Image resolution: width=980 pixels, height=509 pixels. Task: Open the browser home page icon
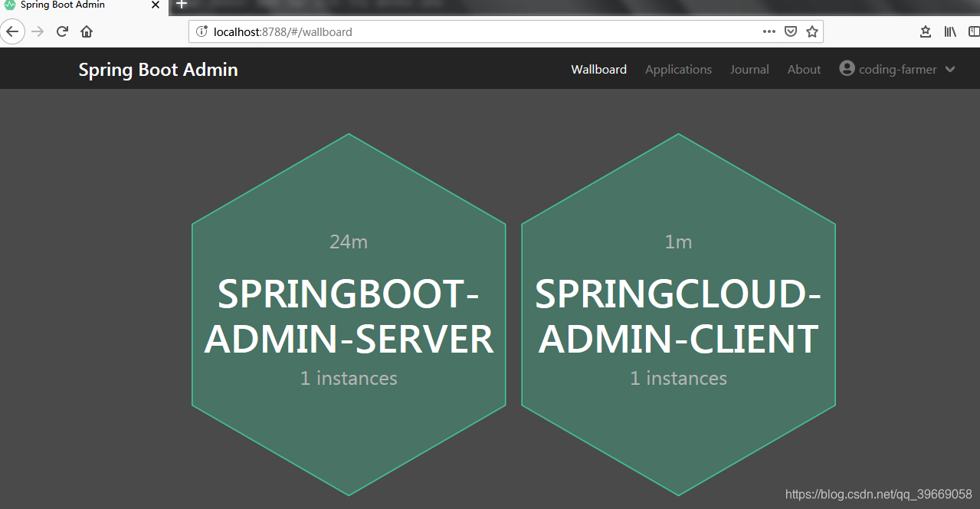pos(87,31)
